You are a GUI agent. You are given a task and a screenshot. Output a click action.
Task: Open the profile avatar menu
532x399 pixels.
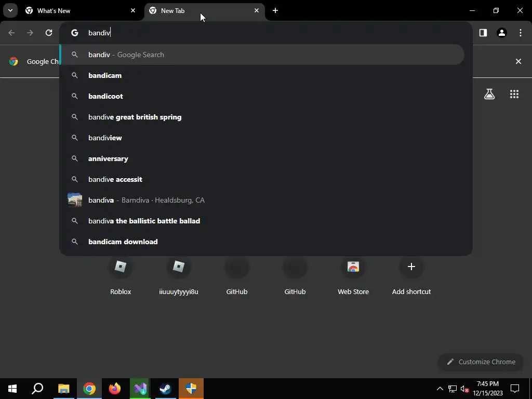[x=501, y=33]
